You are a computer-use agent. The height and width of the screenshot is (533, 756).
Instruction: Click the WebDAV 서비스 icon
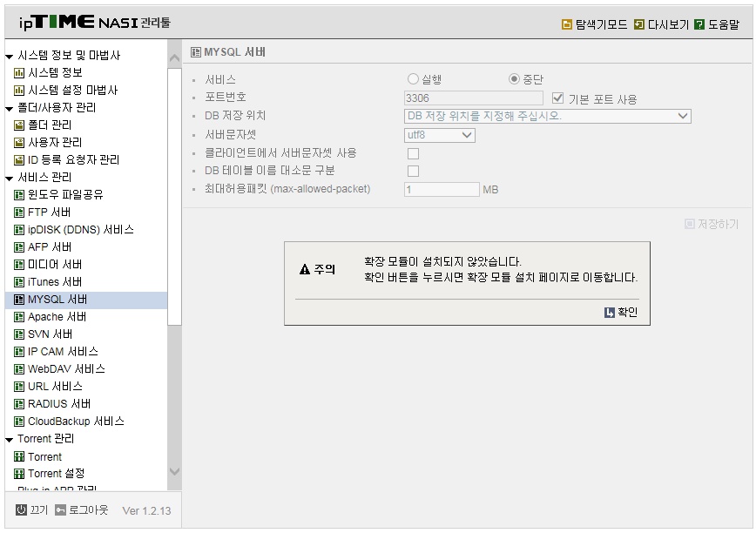pos(19,369)
